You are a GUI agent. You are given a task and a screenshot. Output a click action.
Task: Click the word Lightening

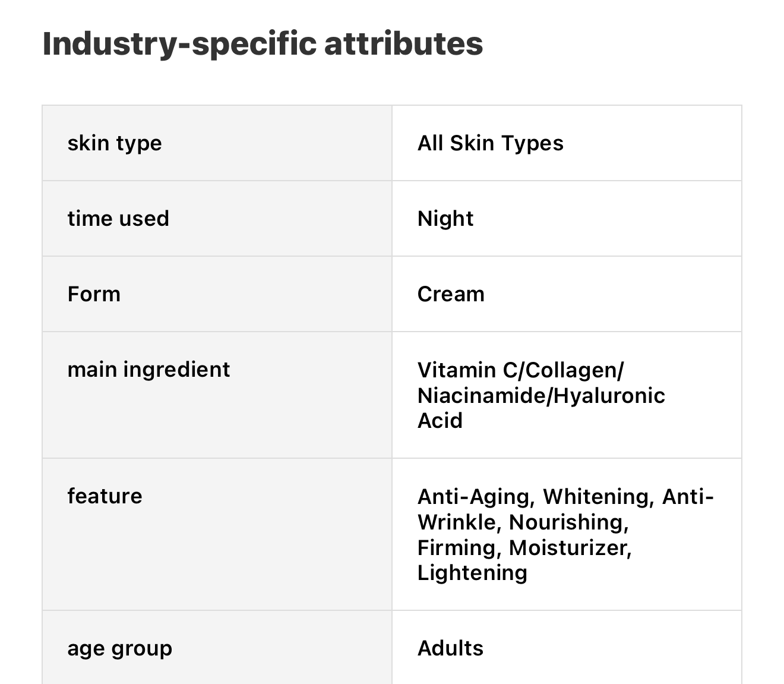click(x=472, y=573)
